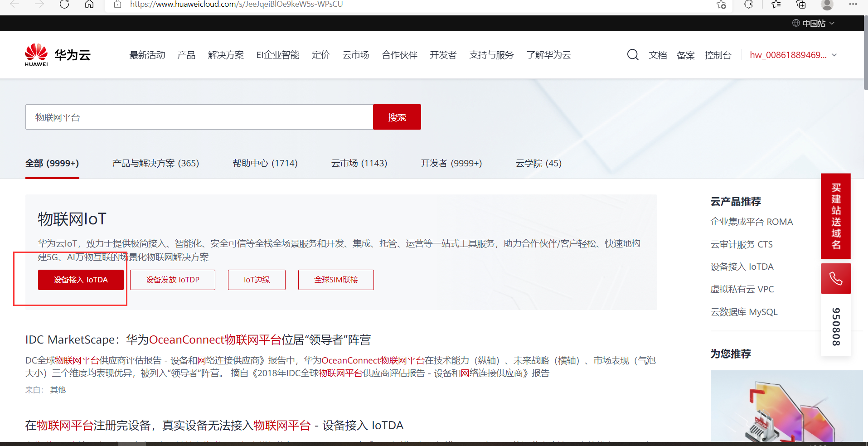Open the 最新活动 menu
The width and height of the screenshot is (868, 446).
(x=147, y=55)
